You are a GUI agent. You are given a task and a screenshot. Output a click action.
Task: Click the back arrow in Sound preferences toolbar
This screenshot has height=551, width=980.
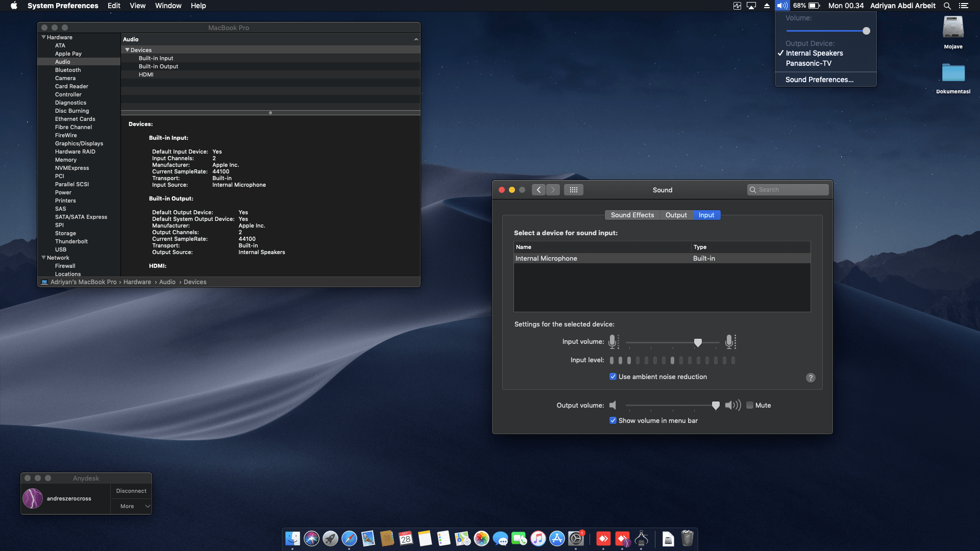point(538,190)
